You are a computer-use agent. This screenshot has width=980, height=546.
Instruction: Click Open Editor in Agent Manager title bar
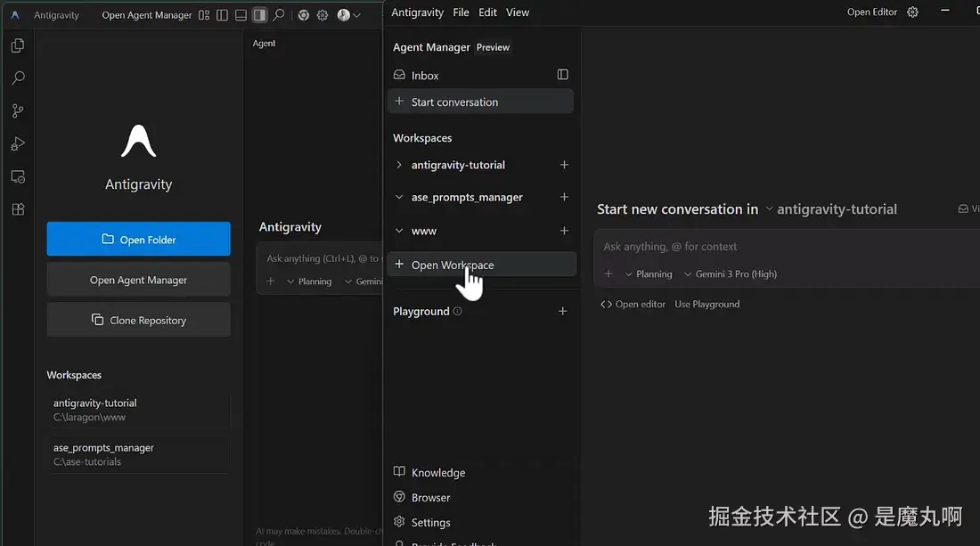pyautogui.click(x=872, y=12)
